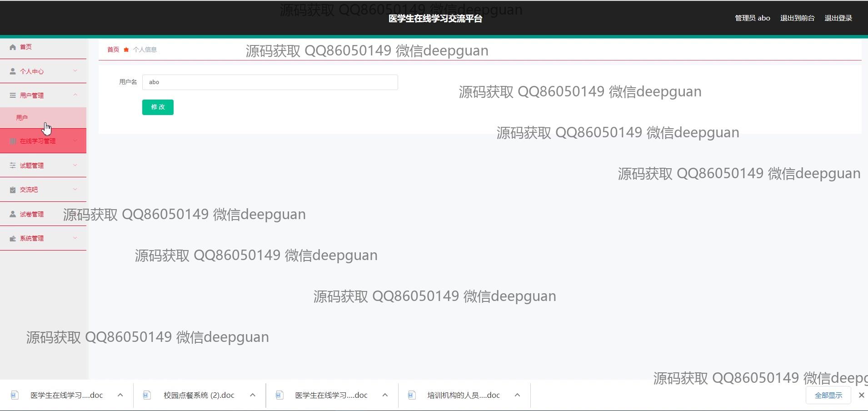
Task: Open options arrow for 培训机构的人员 download
Action: [517, 395]
